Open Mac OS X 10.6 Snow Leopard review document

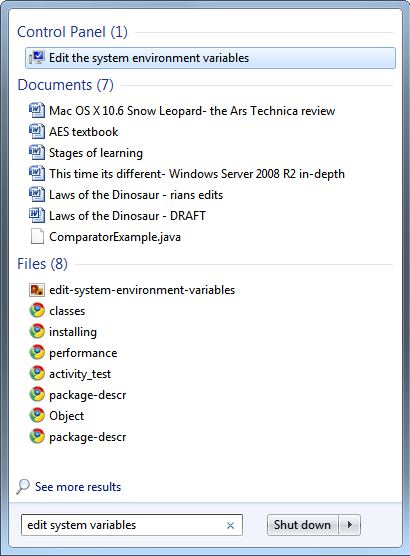click(192, 111)
